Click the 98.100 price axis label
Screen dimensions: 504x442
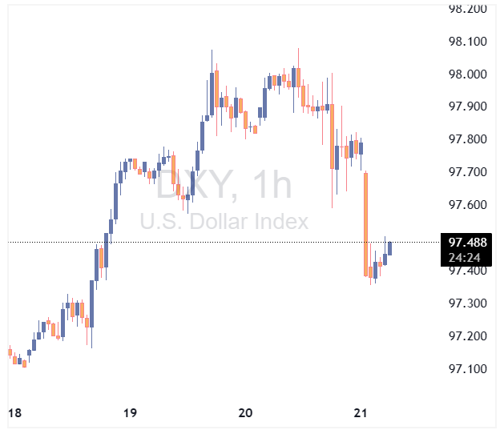(468, 42)
